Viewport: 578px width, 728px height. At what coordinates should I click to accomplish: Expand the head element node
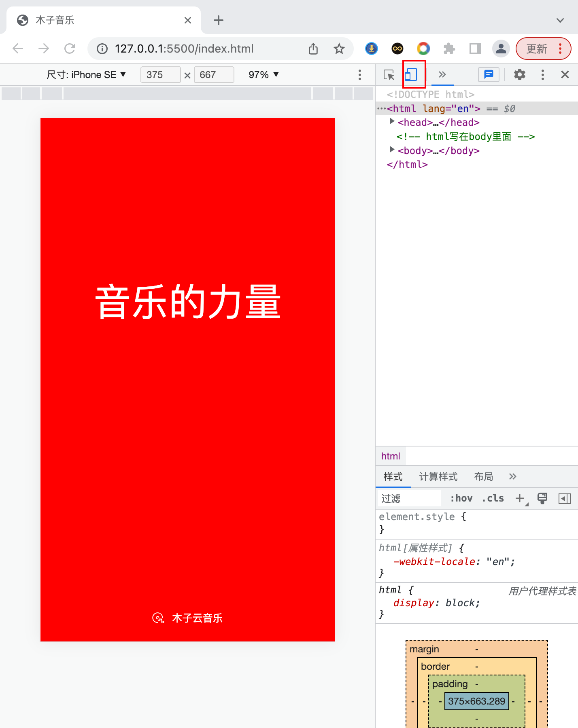[x=392, y=121]
